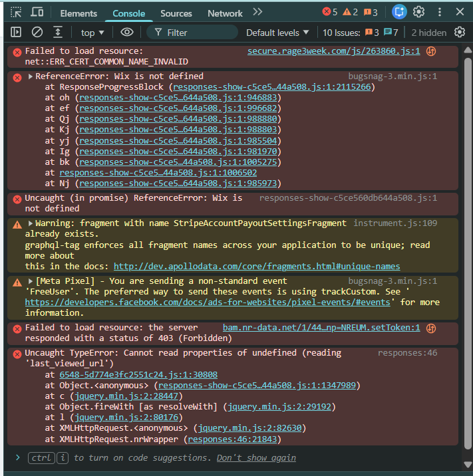Click the responses:46 source reference
Image resolution: width=473 pixels, height=476 pixels.
(407, 353)
